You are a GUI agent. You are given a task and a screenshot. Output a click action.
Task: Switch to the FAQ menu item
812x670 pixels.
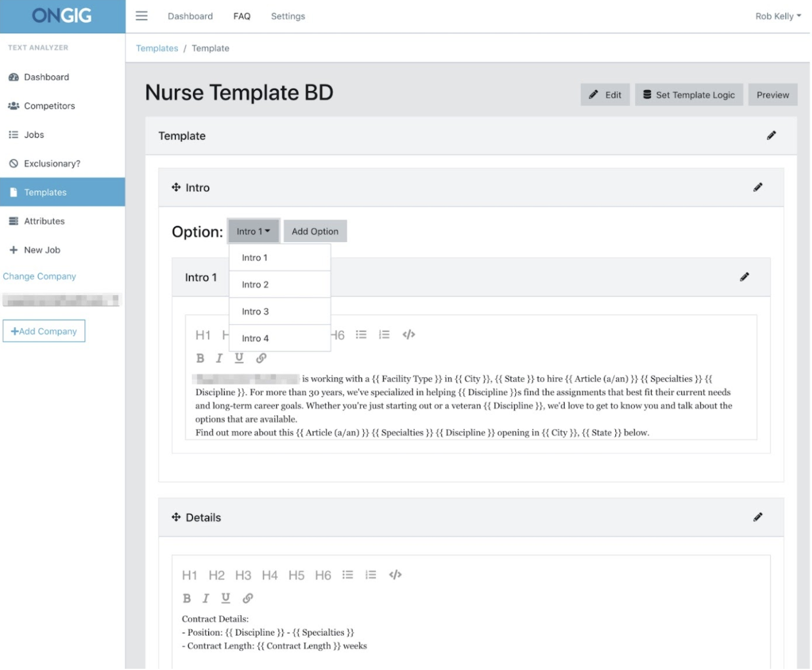[241, 16]
